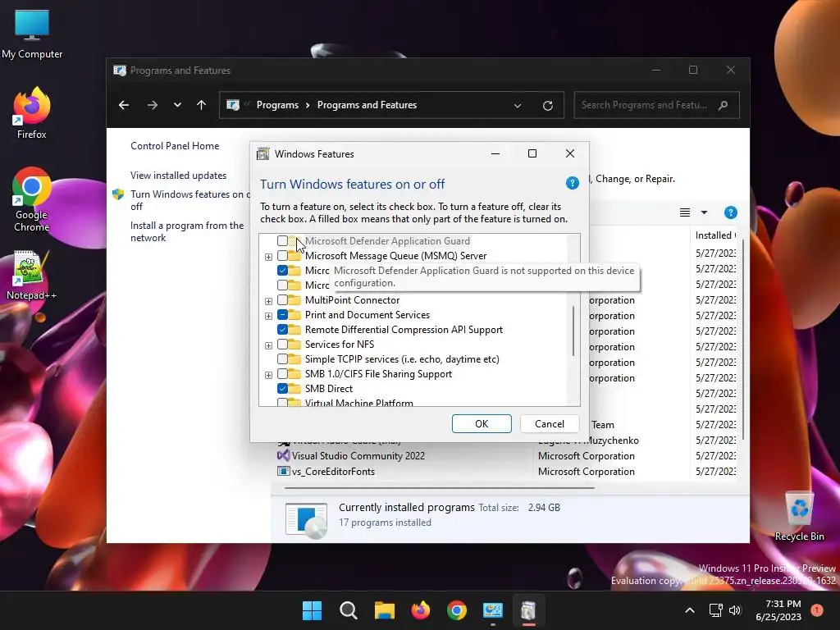
Task: Click OK in Windows Features dialog
Action: pyautogui.click(x=482, y=424)
